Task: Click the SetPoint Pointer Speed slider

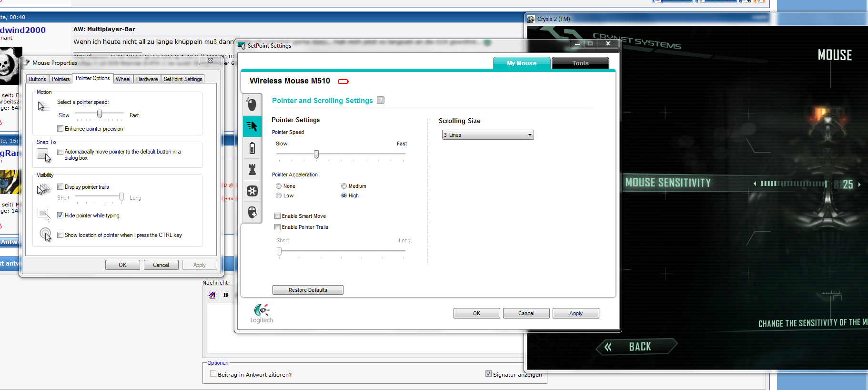Action: click(x=341, y=154)
